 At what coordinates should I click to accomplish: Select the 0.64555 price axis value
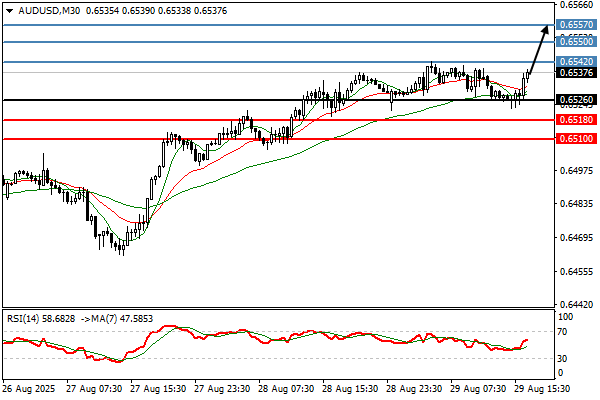click(x=576, y=271)
